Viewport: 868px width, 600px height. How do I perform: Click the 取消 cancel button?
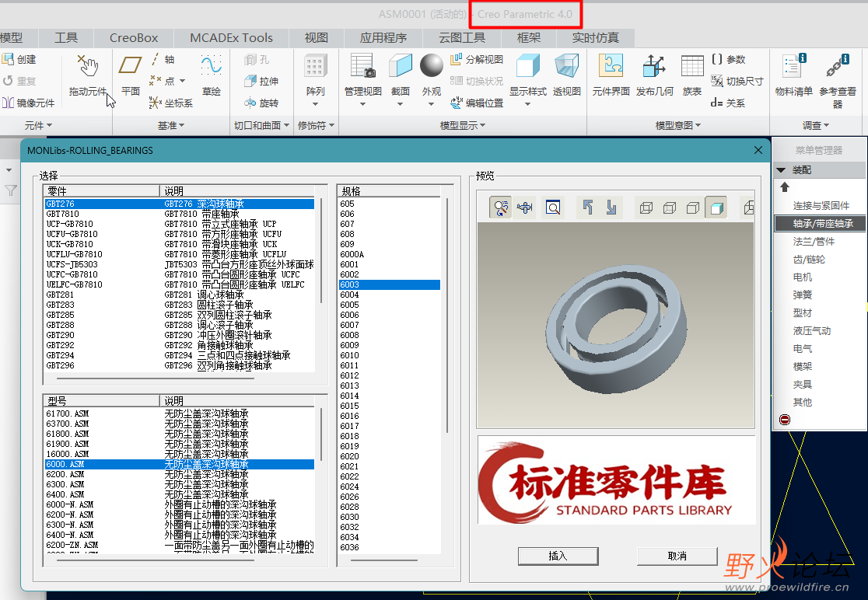click(677, 556)
